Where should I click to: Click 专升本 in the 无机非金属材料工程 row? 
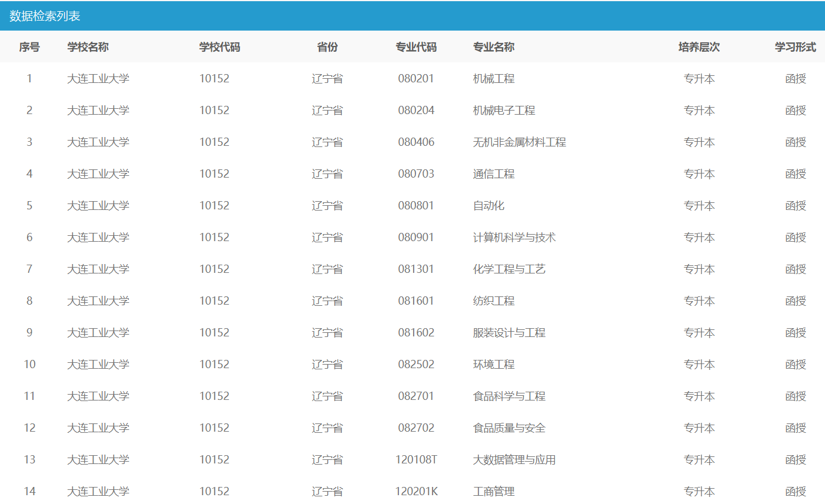(x=699, y=142)
